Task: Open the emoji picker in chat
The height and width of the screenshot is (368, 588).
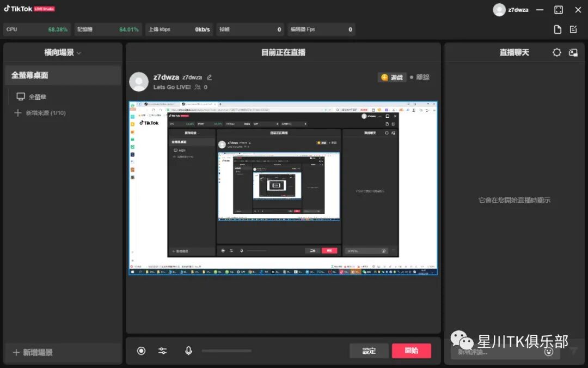Action: [549, 352]
